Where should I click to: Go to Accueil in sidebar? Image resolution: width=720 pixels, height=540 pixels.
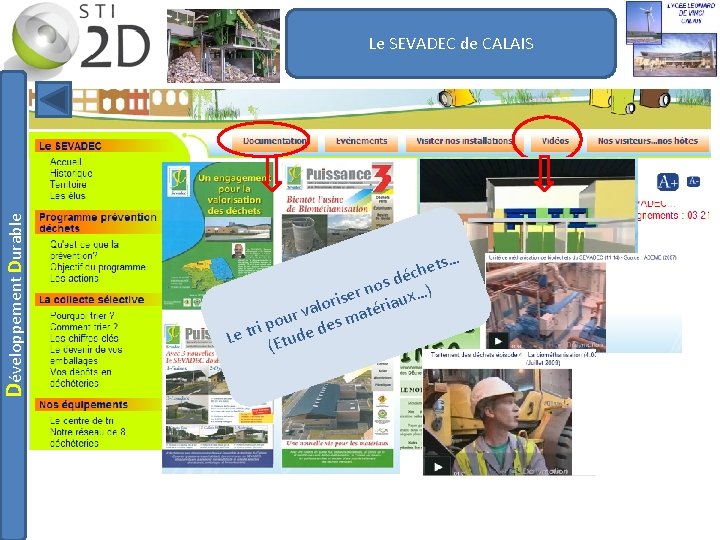tap(66, 162)
